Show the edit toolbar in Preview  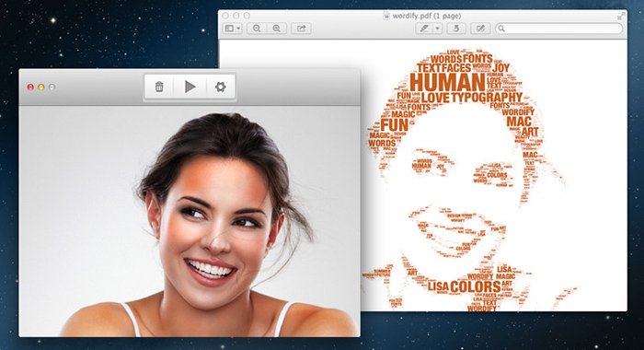[x=480, y=29]
